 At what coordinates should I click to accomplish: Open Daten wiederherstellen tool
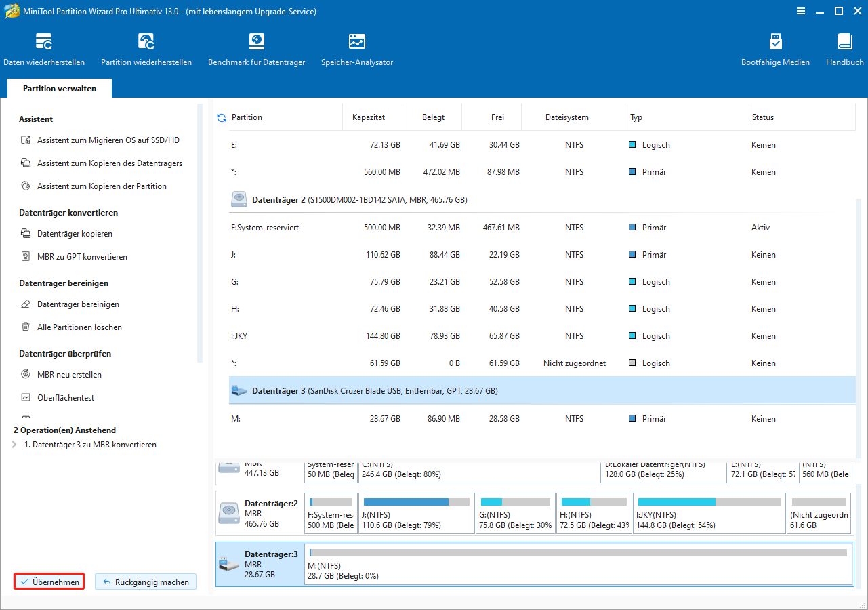point(44,50)
